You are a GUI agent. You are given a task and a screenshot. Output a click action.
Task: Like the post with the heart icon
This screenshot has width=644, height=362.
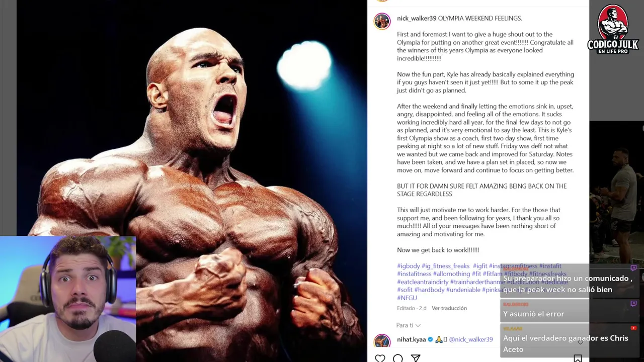click(380, 358)
